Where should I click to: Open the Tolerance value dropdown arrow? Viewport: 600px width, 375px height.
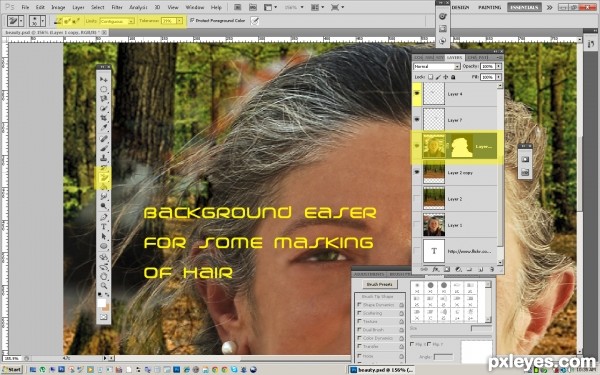click(179, 21)
